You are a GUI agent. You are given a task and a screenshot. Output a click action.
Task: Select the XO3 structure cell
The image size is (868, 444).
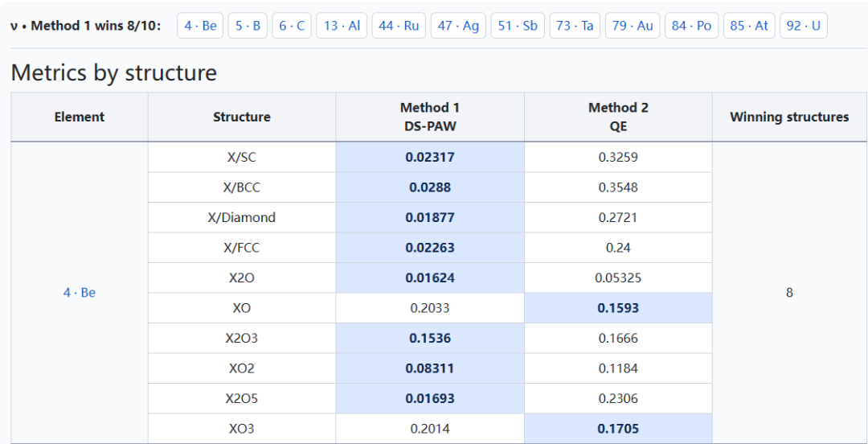(242, 429)
